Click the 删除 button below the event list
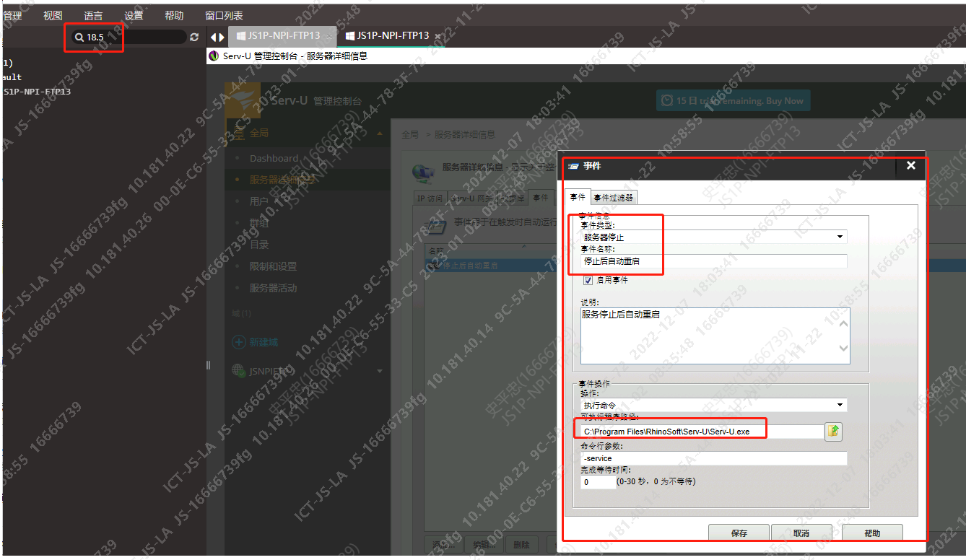966x560 pixels. 522,545
